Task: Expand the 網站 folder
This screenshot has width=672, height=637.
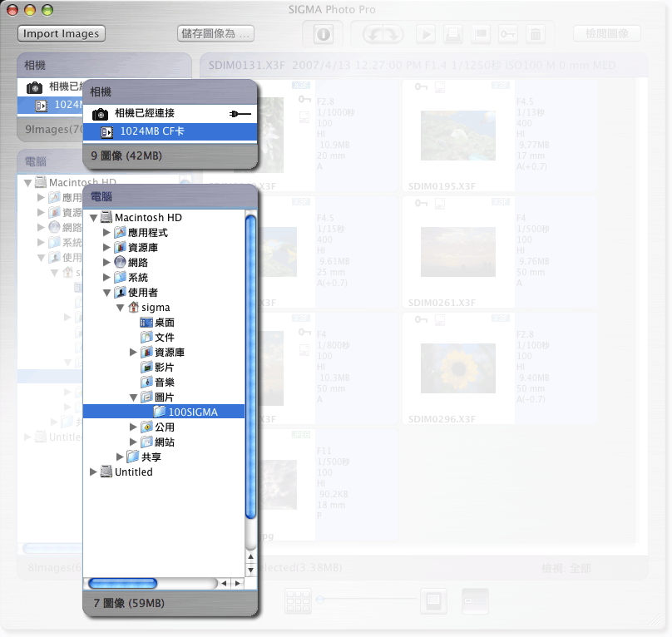Action: pyautogui.click(x=133, y=442)
